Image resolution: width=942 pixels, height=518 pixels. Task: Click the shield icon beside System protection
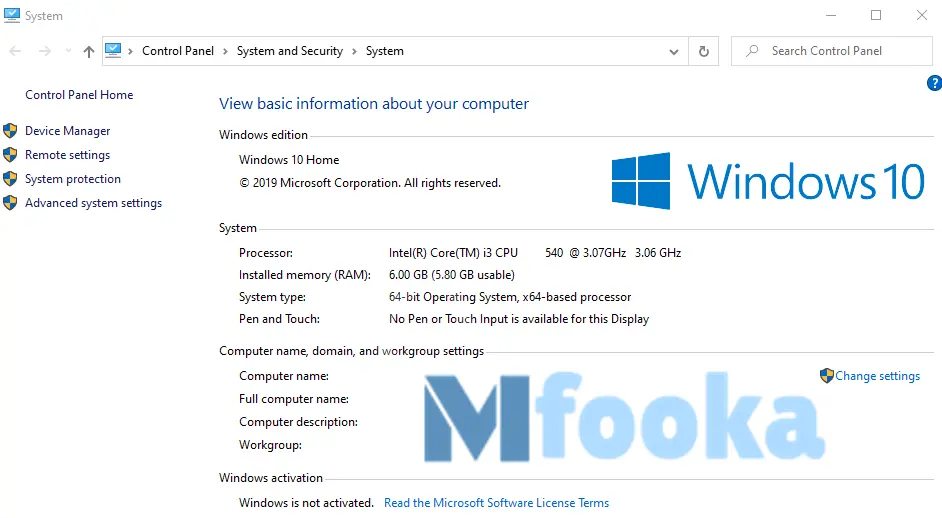[x=10, y=178]
